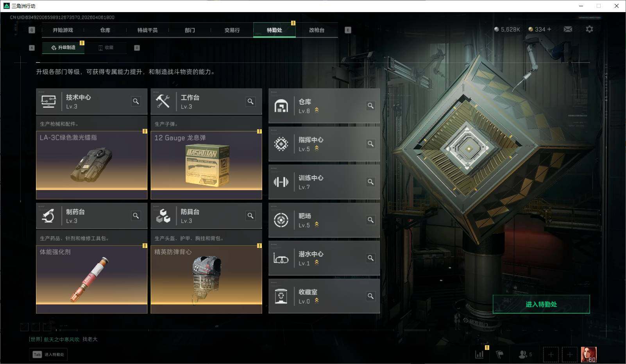The width and height of the screenshot is (626, 364).
Task: Click magnifier icon on 潜水中心 row
Action: tap(370, 258)
